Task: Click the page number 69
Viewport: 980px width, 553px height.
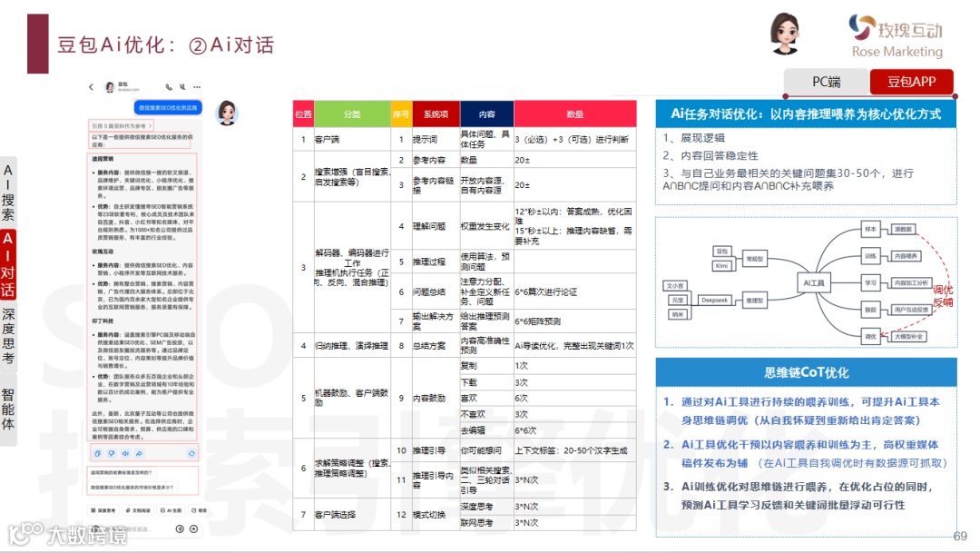Action: 961,536
